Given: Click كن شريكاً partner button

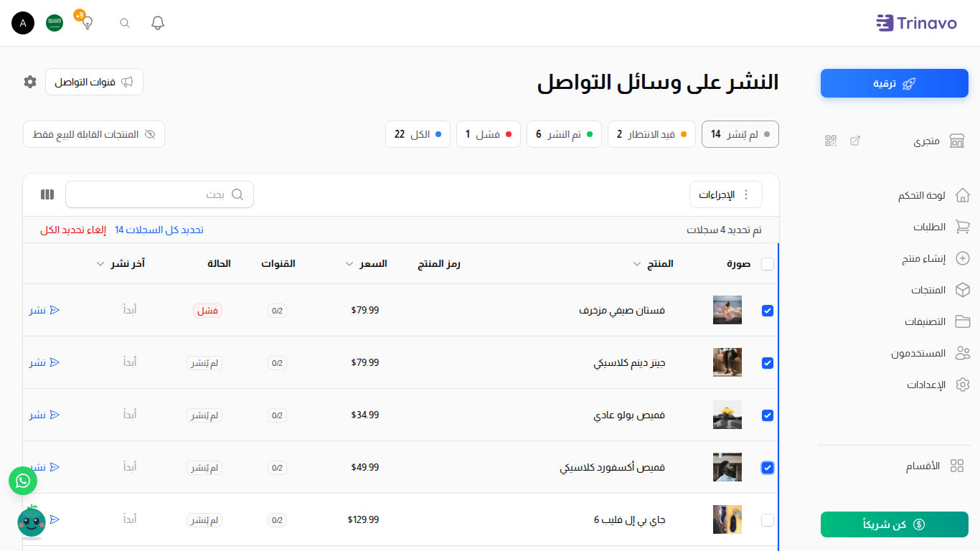Looking at the screenshot, I should coord(895,524).
